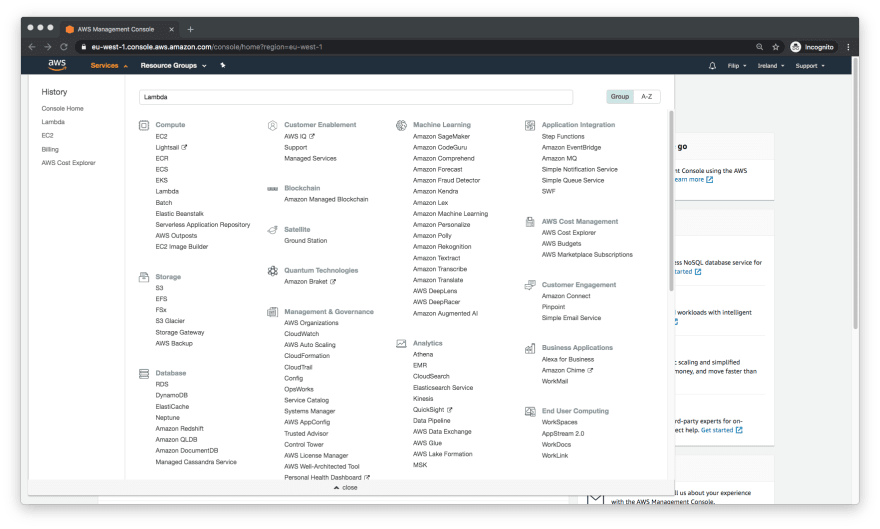Open Amazon Rekognition service

[x=442, y=247]
